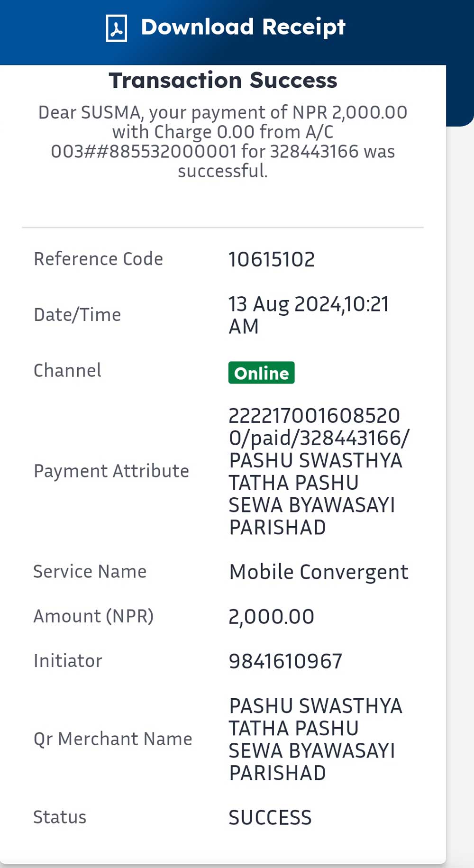Tap the green Online channel badge
Screen dimensions: 474x868
(261, 373)
